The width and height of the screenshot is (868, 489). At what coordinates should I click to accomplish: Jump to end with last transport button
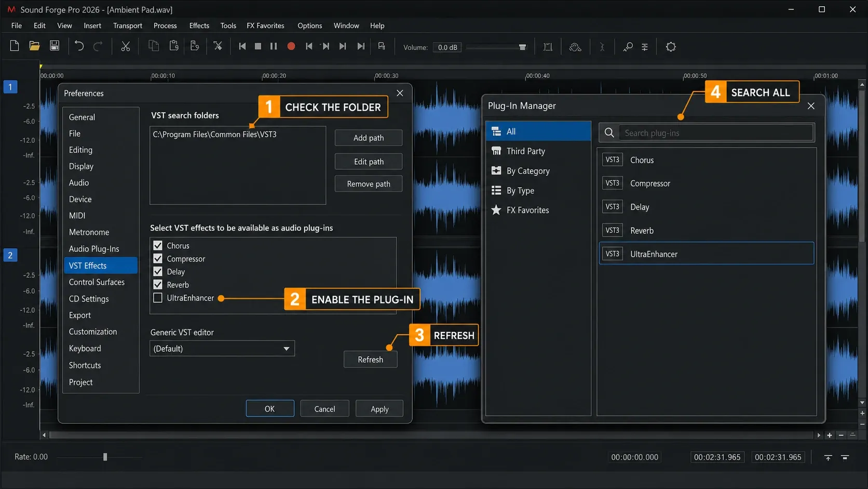click(361, 46)
